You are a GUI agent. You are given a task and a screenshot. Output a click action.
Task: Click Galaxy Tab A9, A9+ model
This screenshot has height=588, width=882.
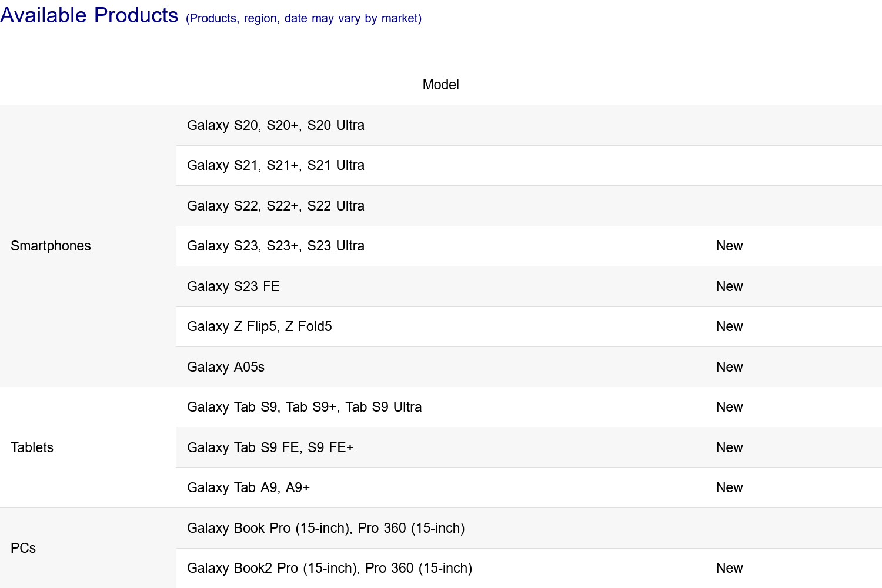pos(248,487)
